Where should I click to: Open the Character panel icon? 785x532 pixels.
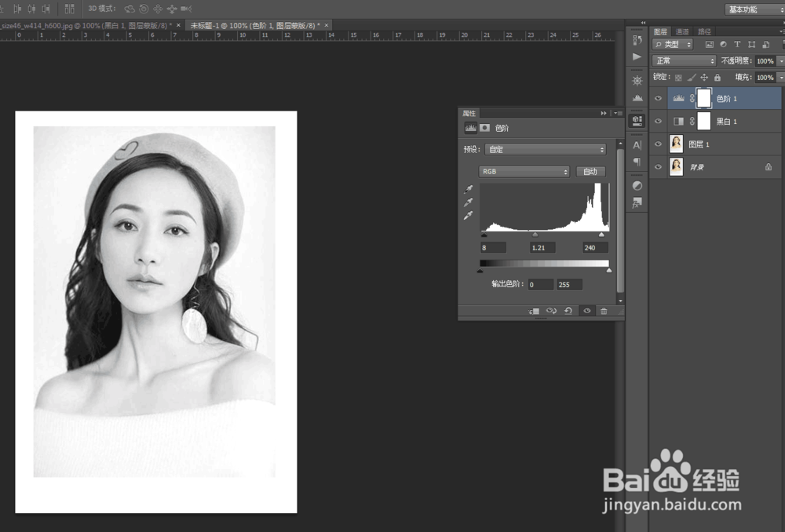(x=637, y=145)
